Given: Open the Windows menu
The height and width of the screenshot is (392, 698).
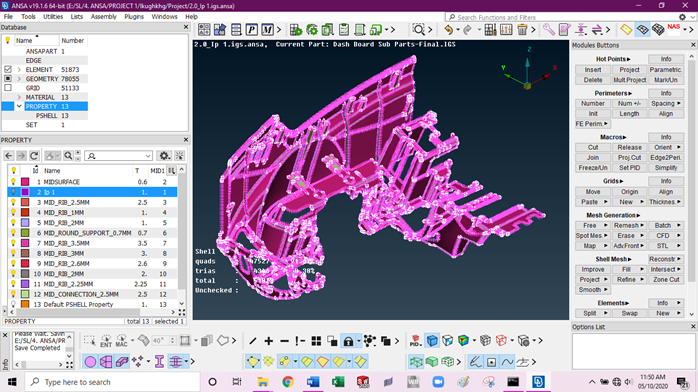Looking at the screenshot, I should [164, 16].
